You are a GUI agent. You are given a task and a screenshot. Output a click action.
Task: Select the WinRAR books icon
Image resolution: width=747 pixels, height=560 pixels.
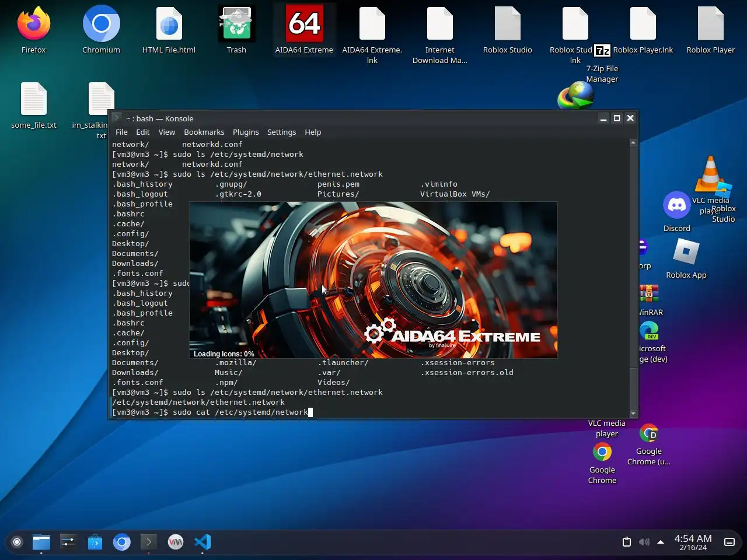(x=649, y=293)
